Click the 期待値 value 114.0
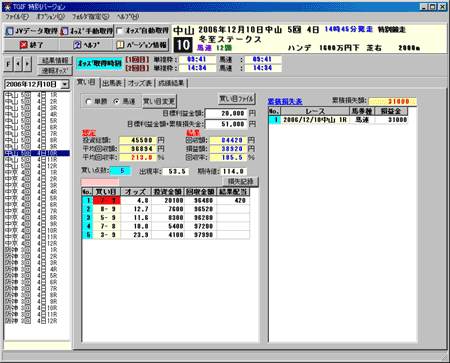Image resolution: width=450 pixels, height=363 pixels. tap(233, 171)
